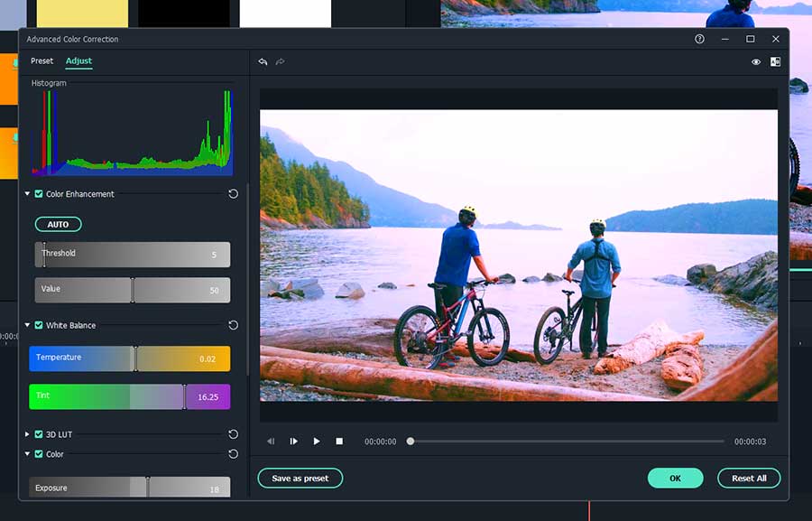Click the bikers preview image
The height and width of the screenshot is (521, 812).
point(519,255)
